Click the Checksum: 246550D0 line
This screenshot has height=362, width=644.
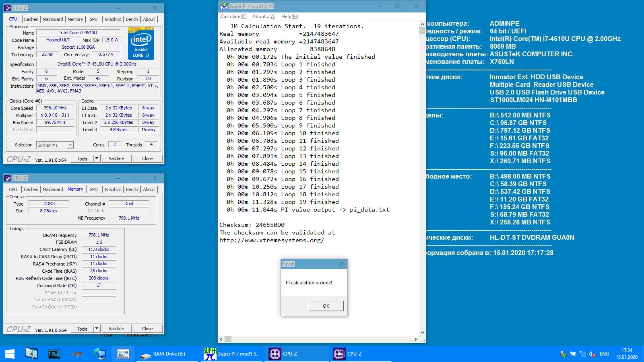[x=252, y=225]
